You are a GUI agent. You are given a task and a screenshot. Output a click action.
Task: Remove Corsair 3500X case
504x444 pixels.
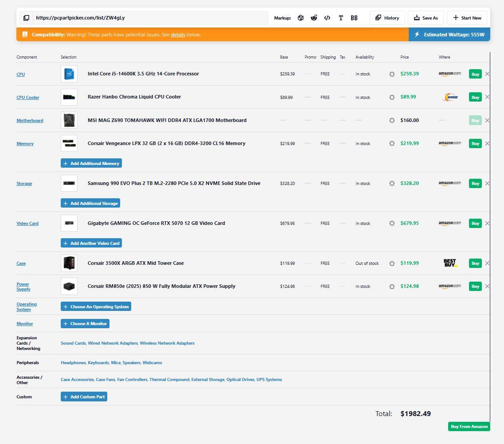coord(487,263)
